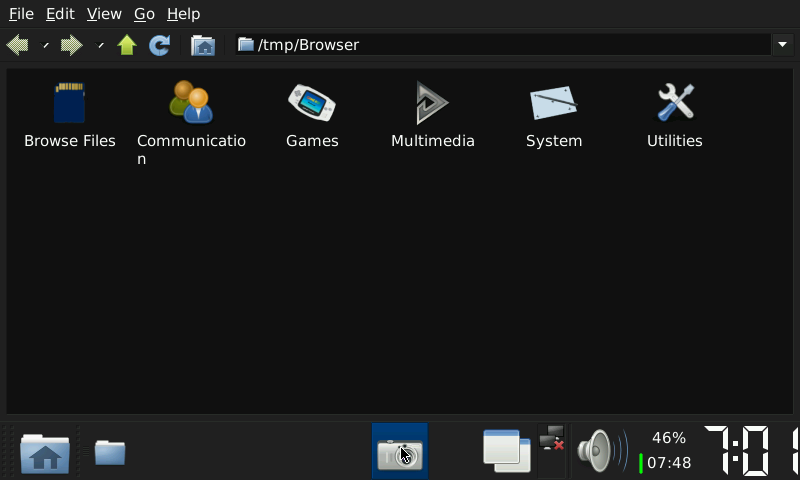
Task: Open the Go menu
Action: tap(144, 14)
